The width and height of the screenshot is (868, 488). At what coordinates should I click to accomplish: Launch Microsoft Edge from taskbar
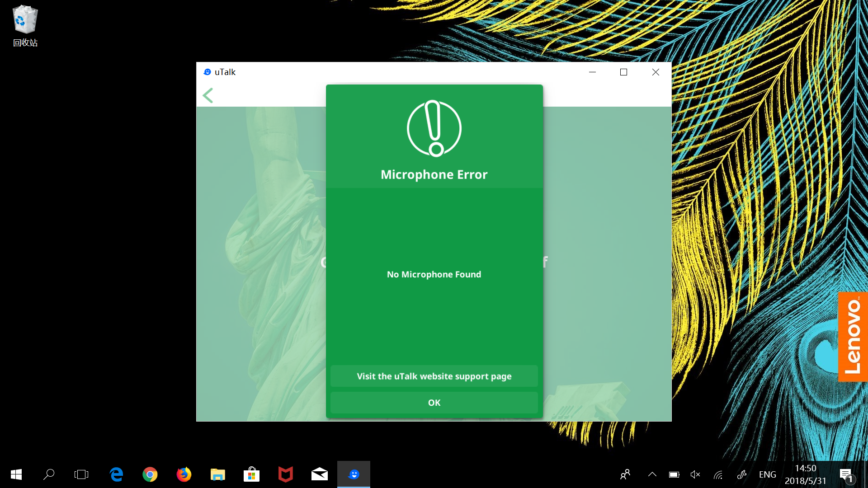[x=116, y=474]
